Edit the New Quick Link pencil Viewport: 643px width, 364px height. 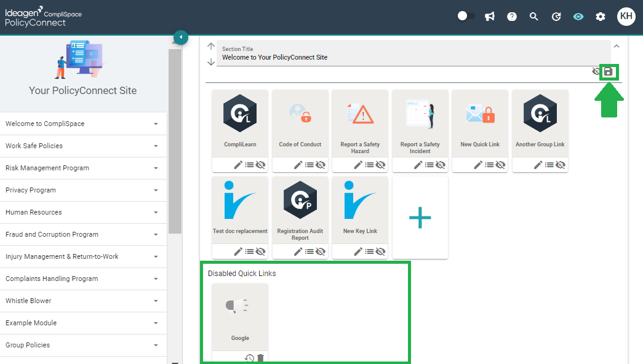pyautogui.click(x=478, y=165)
